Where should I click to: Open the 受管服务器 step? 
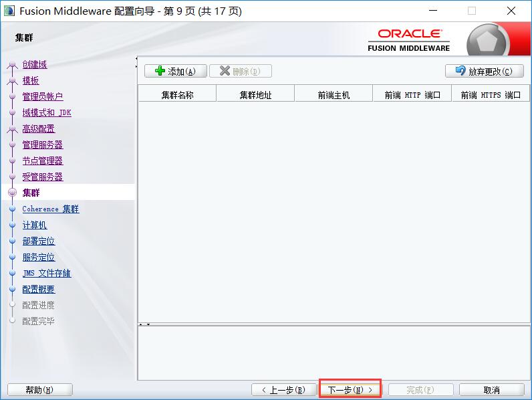[43, 177]
